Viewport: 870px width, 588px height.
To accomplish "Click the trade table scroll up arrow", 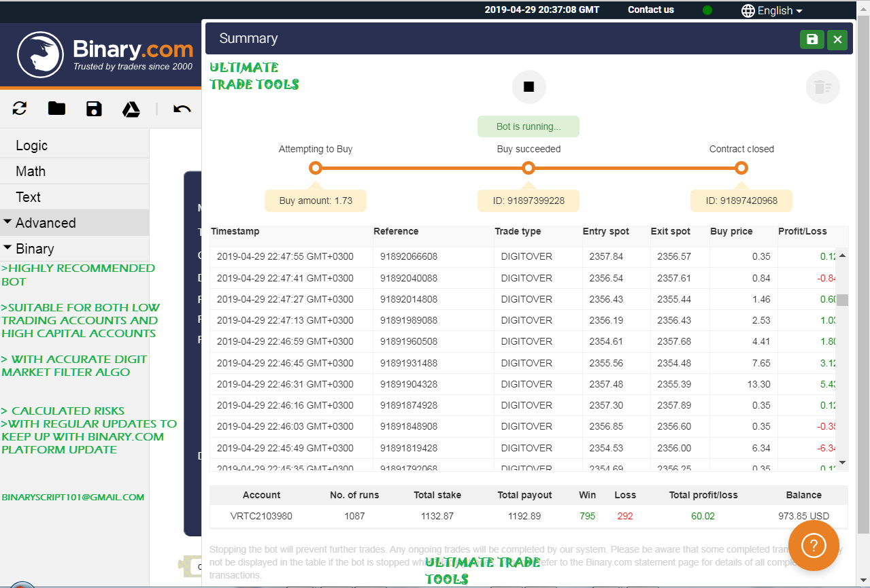I will pos(842,256).
